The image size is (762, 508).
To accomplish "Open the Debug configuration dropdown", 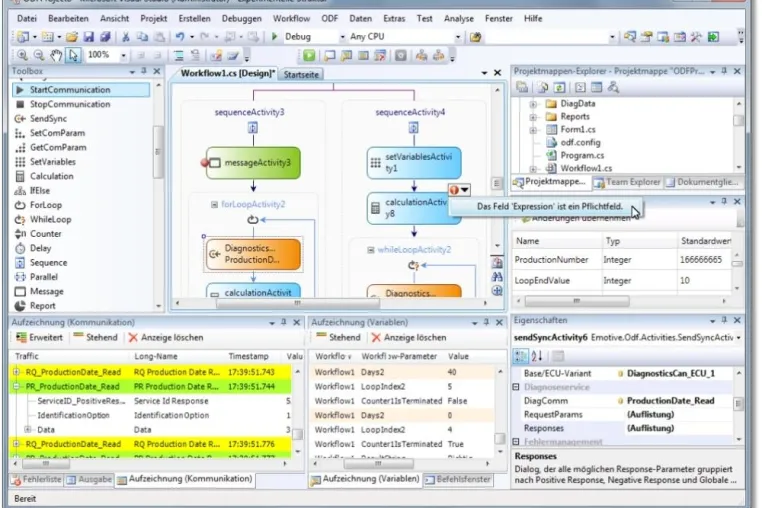I will tap(342, 37).
